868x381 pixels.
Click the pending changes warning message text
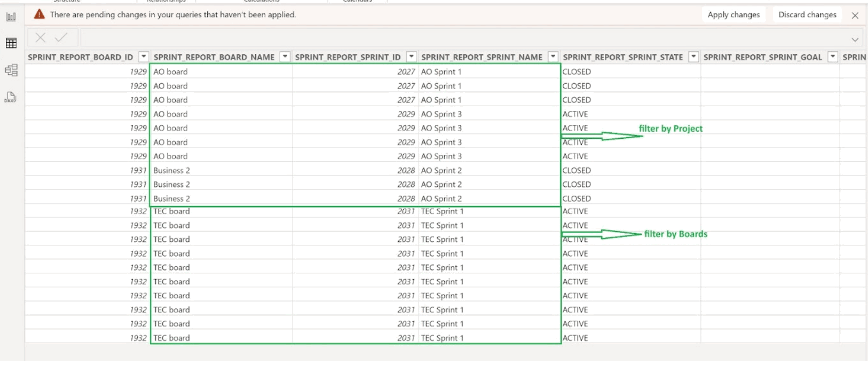coord(173,14)
